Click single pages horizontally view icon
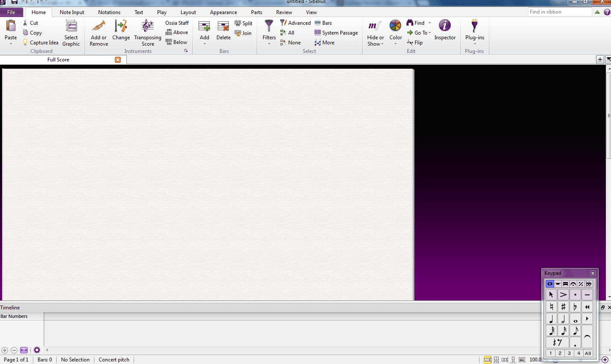611x364 pixels. [505, 360]
